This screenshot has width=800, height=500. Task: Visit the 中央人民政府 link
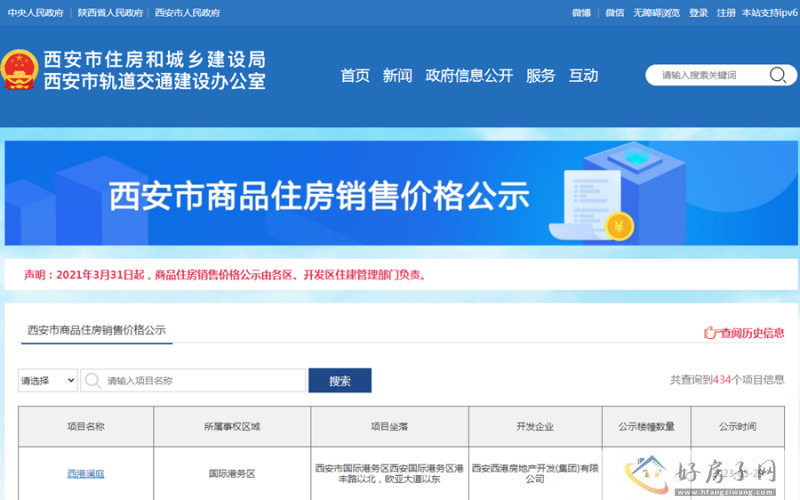(x=36, y=13)
